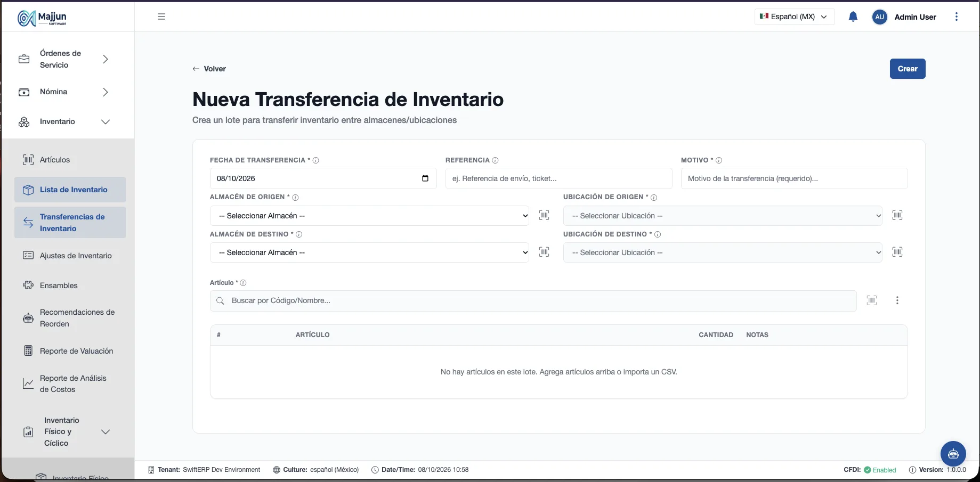This screenshot has height=482, width=980.
Task: Scan barcode for the Artículo search
Action: [872, 300]
